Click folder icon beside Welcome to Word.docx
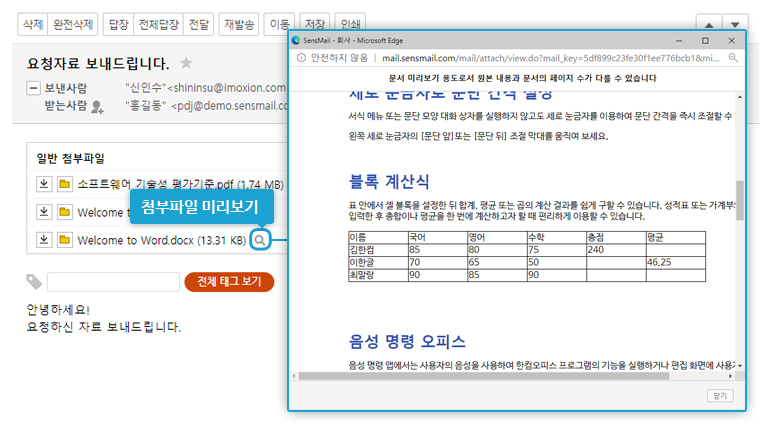The height and width of the screenshot is (440, 770). click(x=64, y=240)
